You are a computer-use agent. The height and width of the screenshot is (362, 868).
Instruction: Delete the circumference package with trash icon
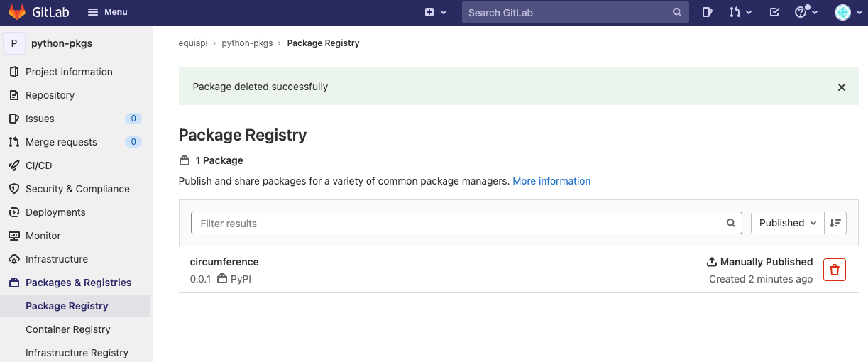pos(835,270)
